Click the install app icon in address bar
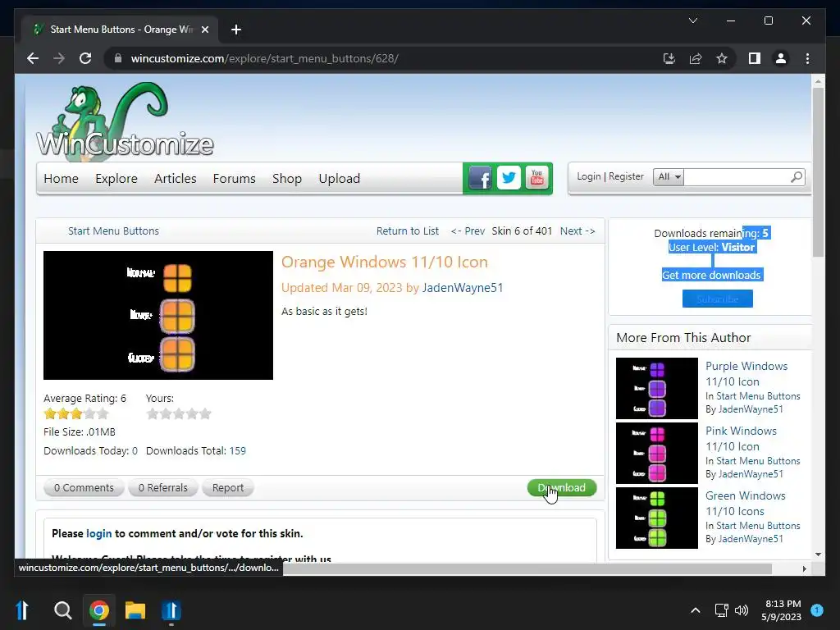Viewport: 840px width, 630px height. coord(669,58)
